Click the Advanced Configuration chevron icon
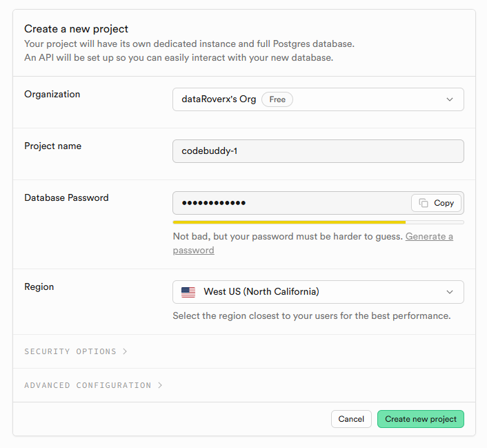The image size is (487, 448). (x=160, y=385)
